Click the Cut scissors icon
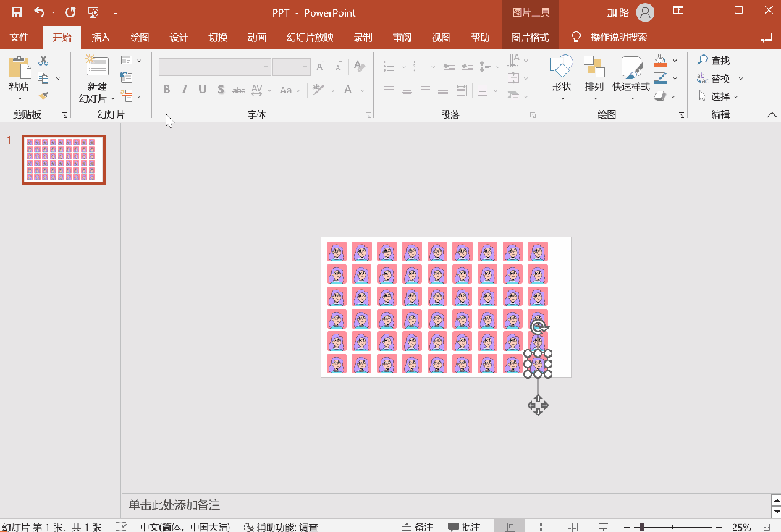 [43, 60]
